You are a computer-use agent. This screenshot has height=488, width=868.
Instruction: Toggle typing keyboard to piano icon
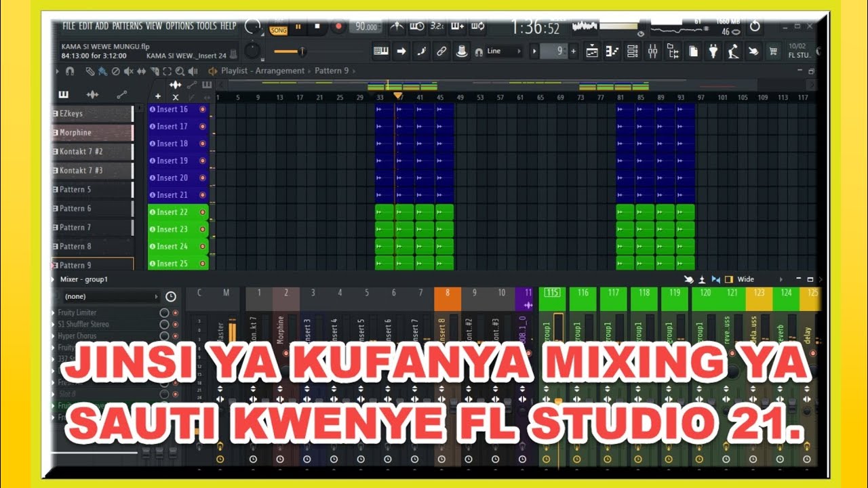coord(381,51)
